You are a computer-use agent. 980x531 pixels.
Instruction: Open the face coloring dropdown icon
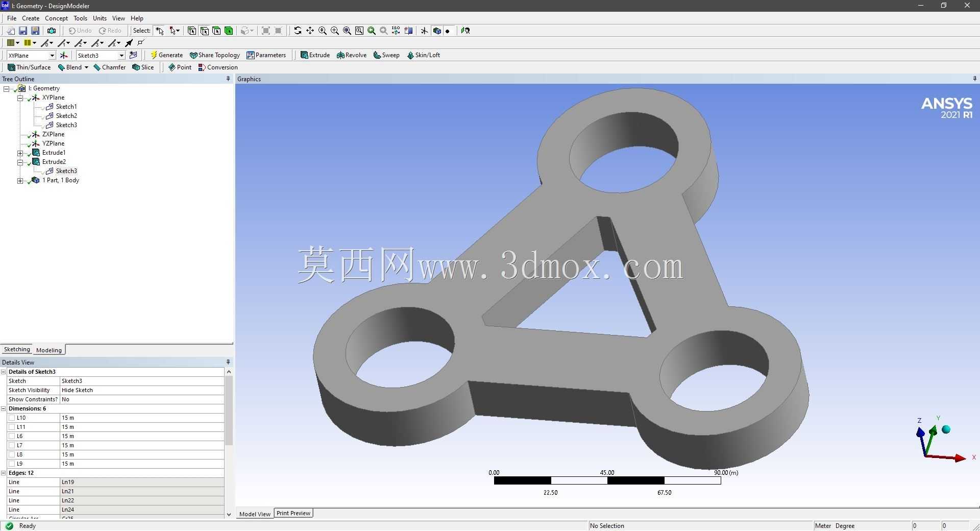pyautogui.click(x=13, y=43)
